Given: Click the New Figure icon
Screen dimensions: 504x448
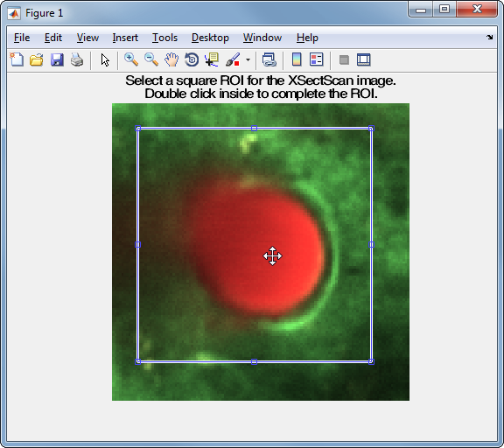Looking at the screenshot, I should tap(17, 59).
